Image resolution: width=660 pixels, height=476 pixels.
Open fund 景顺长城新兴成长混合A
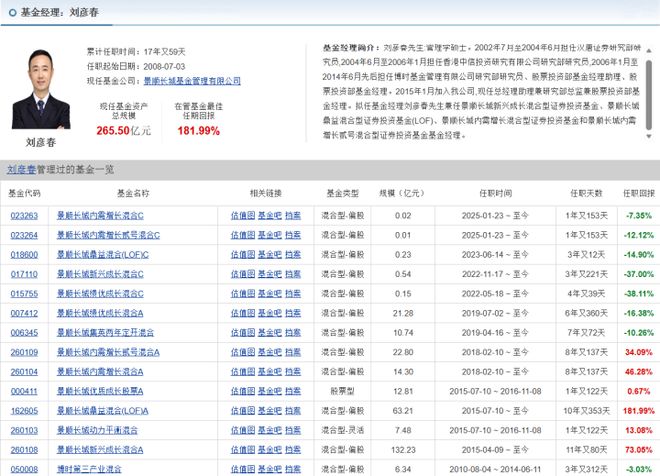click(100, 450)
